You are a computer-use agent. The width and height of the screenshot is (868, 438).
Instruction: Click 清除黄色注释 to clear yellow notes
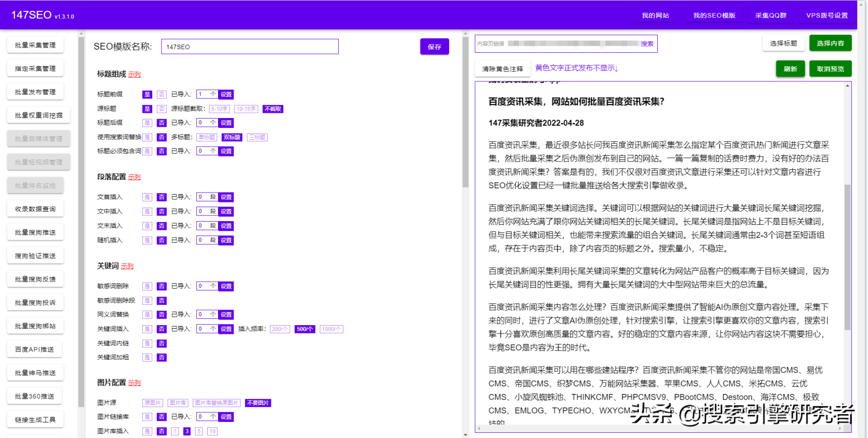tap(502, 69)
